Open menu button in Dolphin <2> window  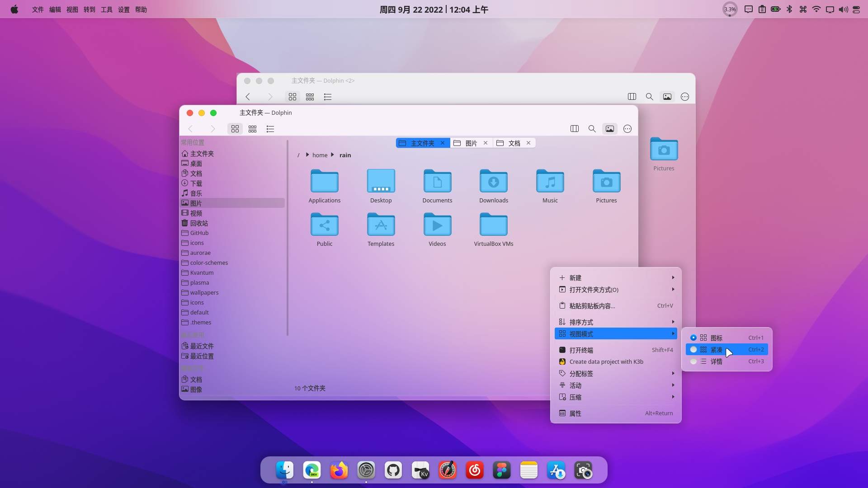coord(685,97)
